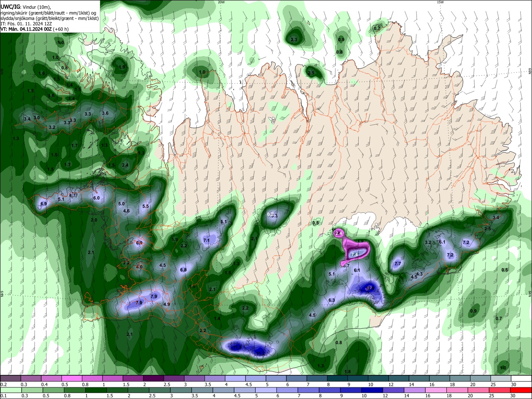Click the title line "UWC/IG: Vindur (10m),"

(26, 7)
